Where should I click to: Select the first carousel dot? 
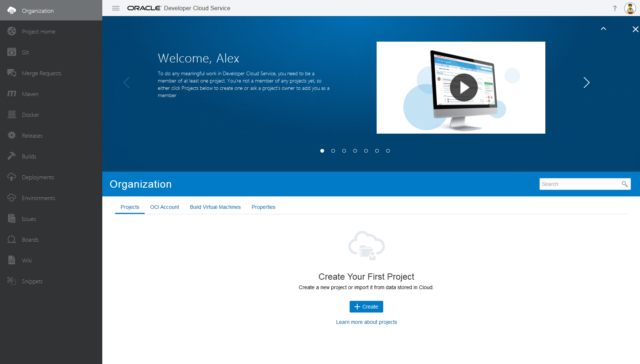[x=322, y=151]
